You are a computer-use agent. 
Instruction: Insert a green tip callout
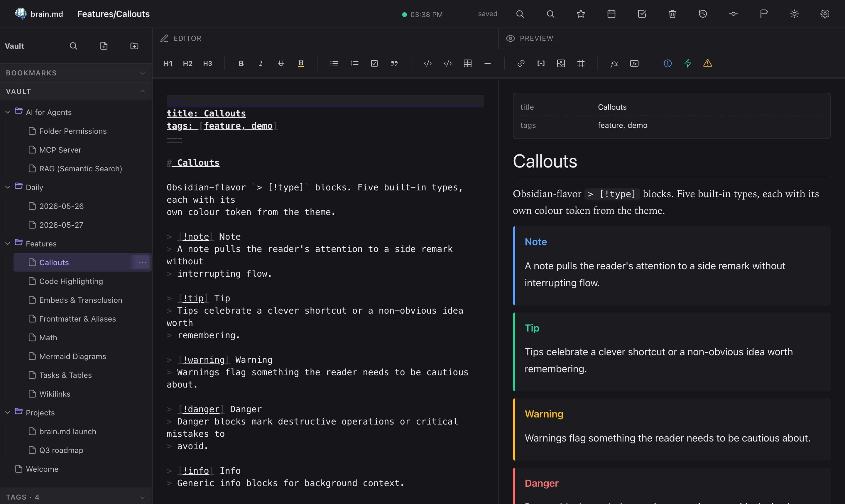click(688, 63)
